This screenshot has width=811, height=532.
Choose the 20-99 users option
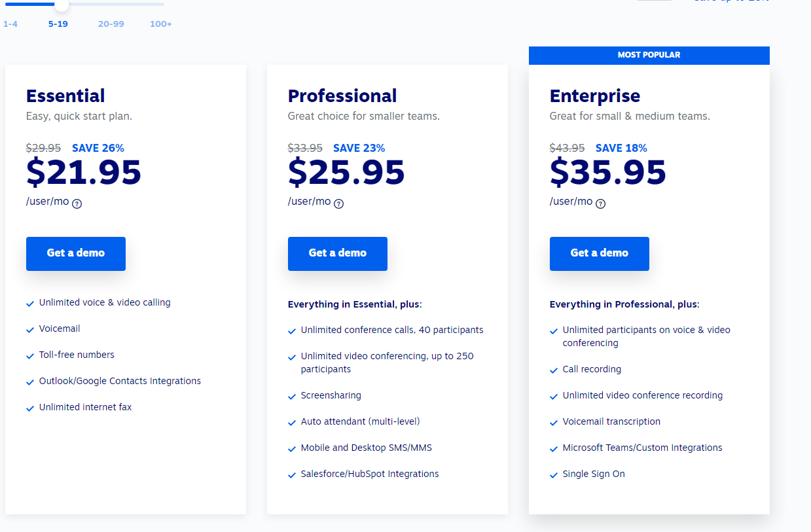(x=111, y=24)
